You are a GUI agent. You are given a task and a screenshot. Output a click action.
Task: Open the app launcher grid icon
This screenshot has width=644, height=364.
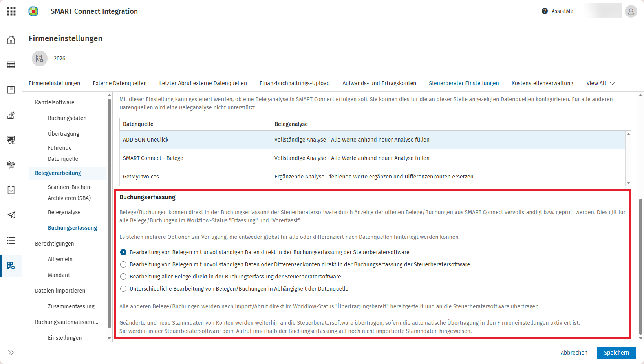(x=11, y=11)
